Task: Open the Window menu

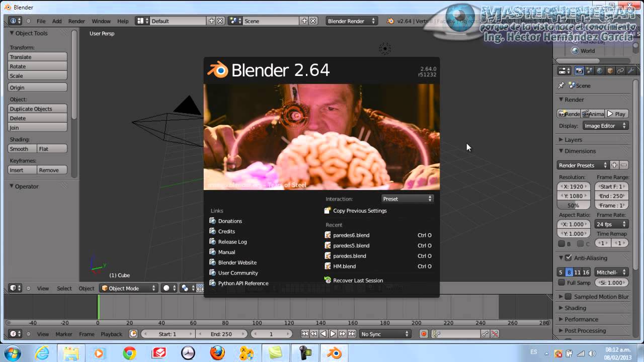Action: click(101, 21)
